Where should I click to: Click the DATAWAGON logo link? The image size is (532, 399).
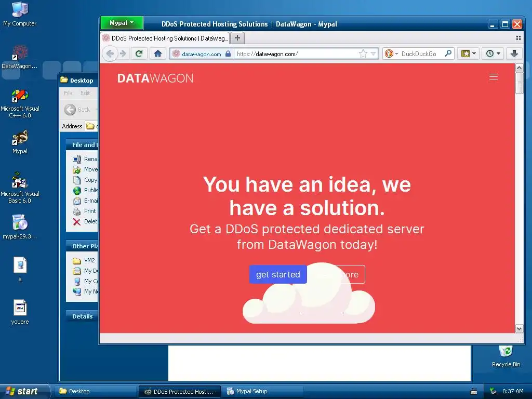coord(155,78)
